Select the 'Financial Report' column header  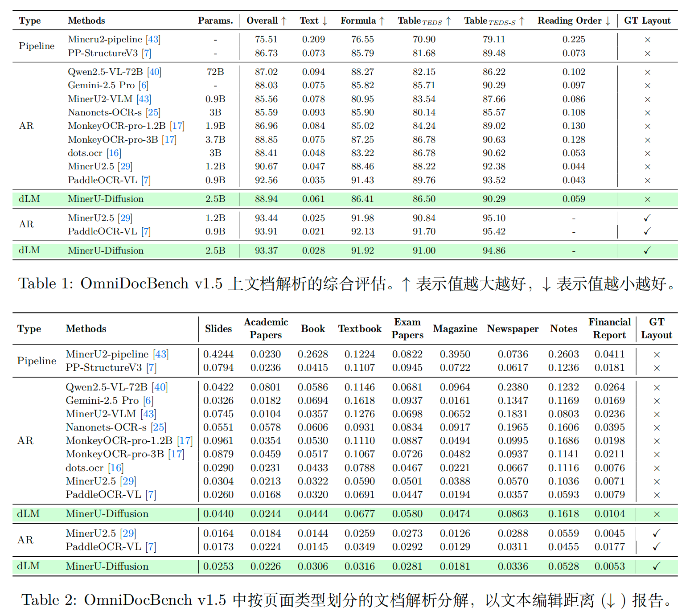pos(610,329)
